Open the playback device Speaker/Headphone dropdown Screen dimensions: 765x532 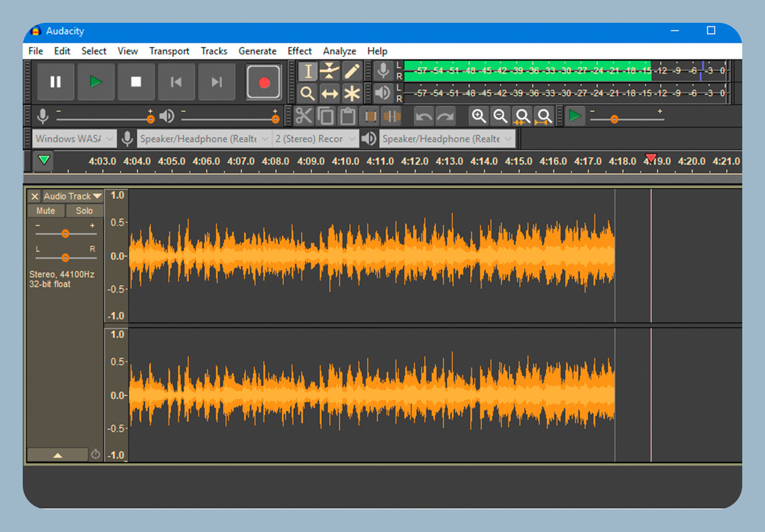click(447, 139)
